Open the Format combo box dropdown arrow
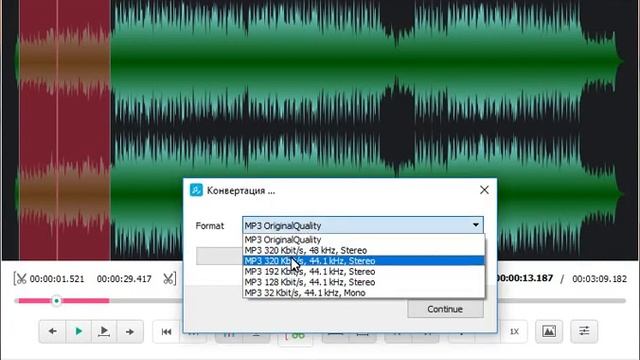 (x=476, y=225)
